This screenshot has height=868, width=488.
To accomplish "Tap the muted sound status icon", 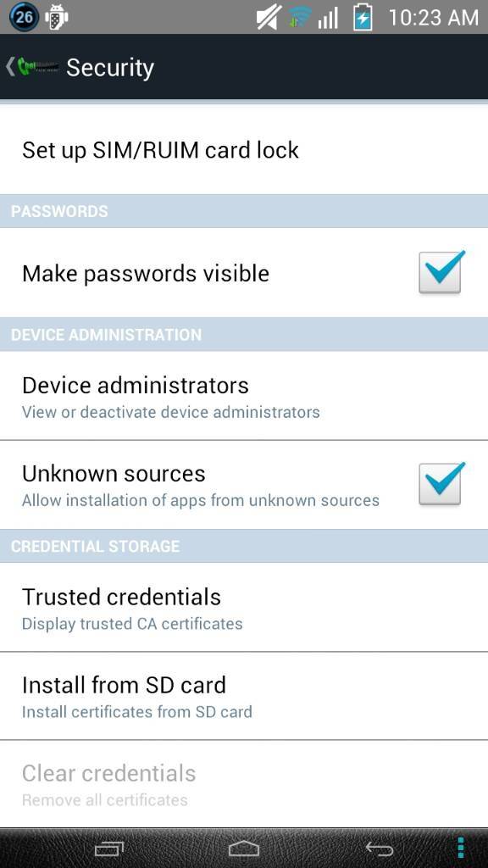I will [x=269, y=18].
